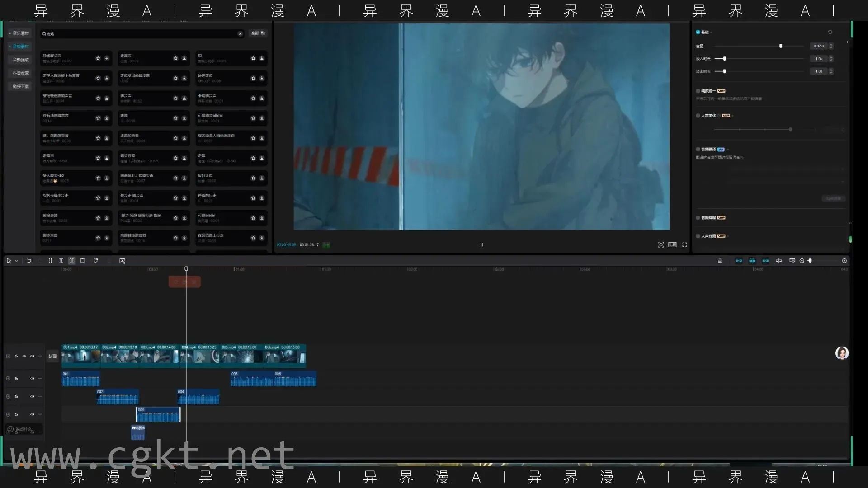
Task: Download the 走路声 sound effect
Action: (184, 58)
